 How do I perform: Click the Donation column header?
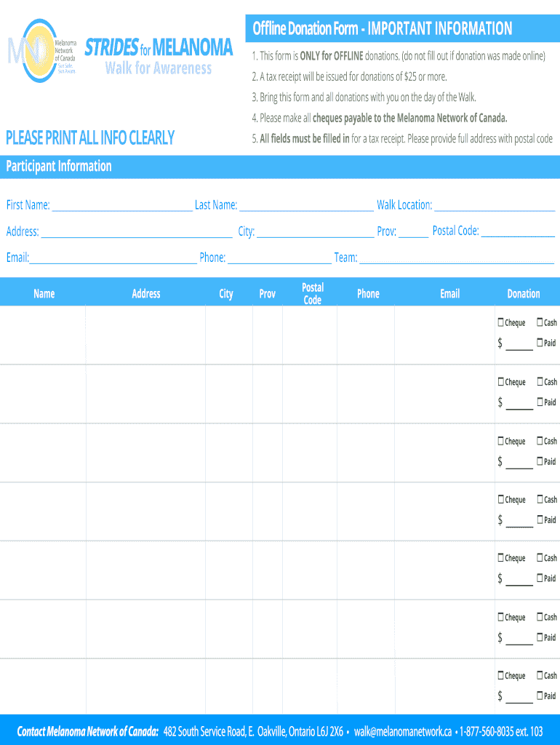point(523,294)
